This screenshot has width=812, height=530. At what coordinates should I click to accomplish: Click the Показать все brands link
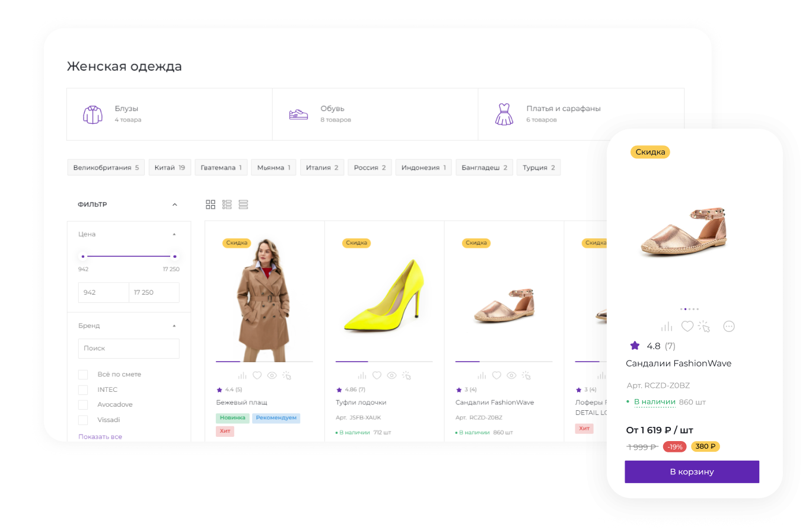[100, 437]
